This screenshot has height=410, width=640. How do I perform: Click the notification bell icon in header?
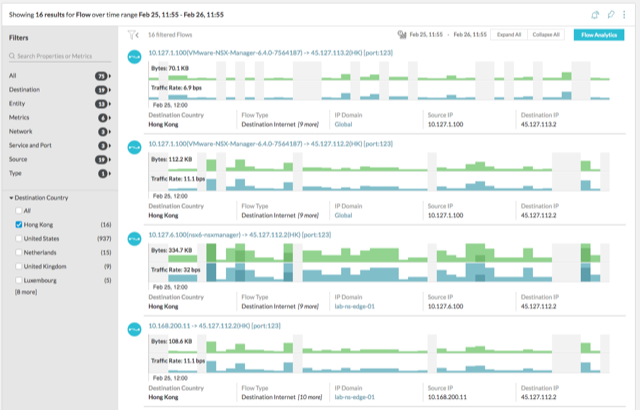[x=595, y=15]
